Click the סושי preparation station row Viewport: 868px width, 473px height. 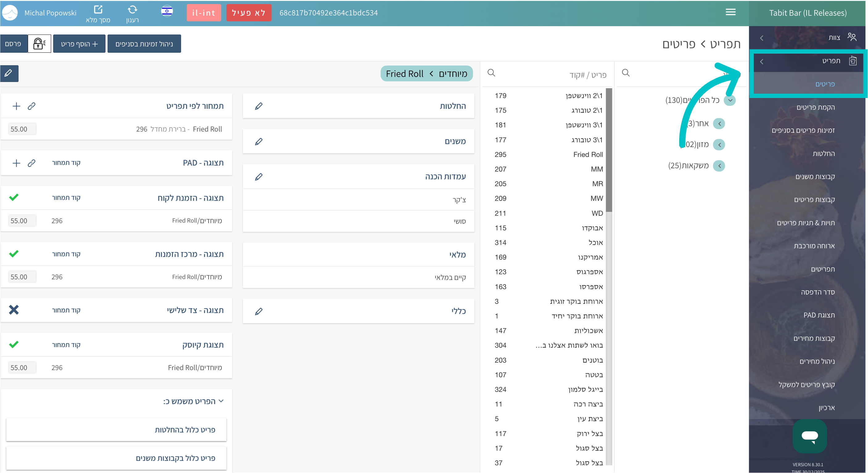(358, 221)
